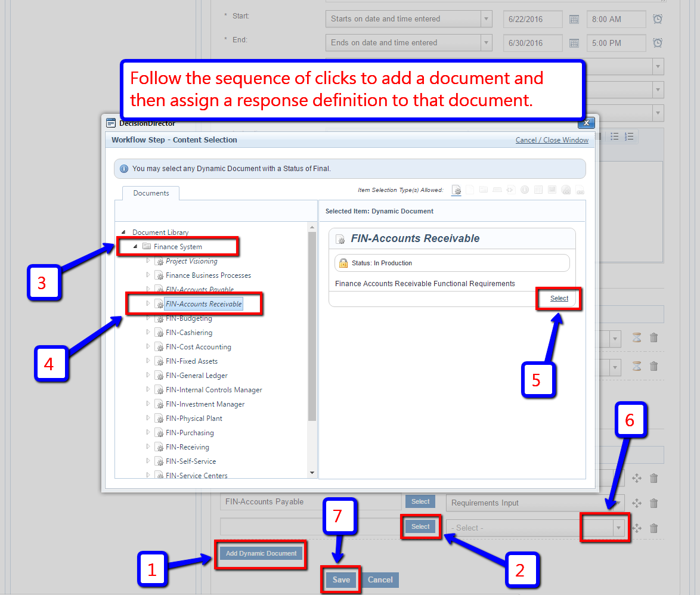
Task: Click the document icon beside FIN-Accounts Receivable heading
Action: (340, 239)
